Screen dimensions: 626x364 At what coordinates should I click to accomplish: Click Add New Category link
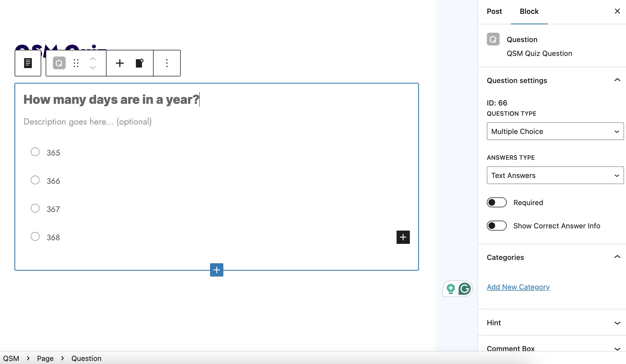point(518,287)
